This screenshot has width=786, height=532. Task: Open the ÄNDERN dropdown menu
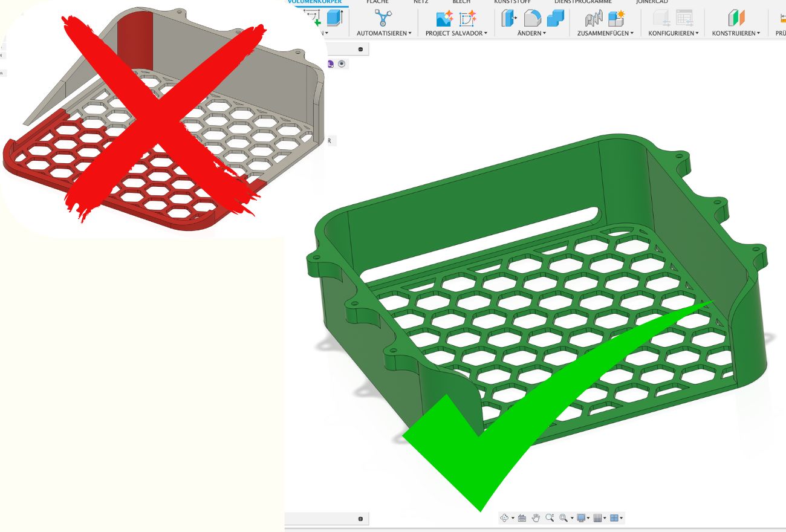(x=531, y=33)
